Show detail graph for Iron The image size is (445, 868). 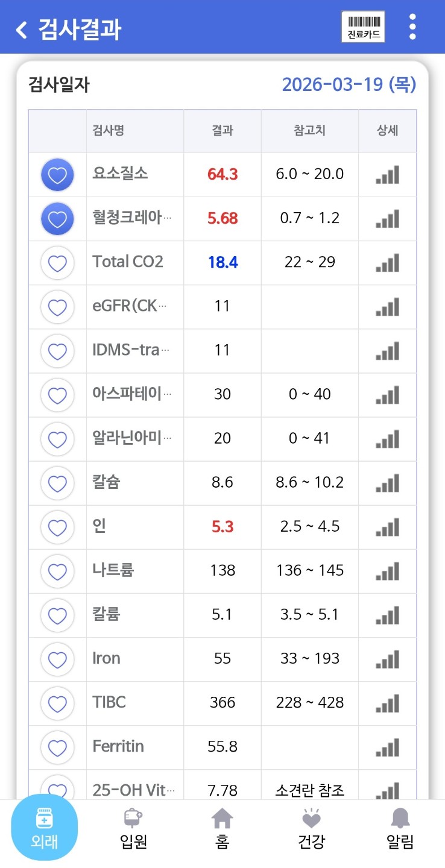(387, 659)
